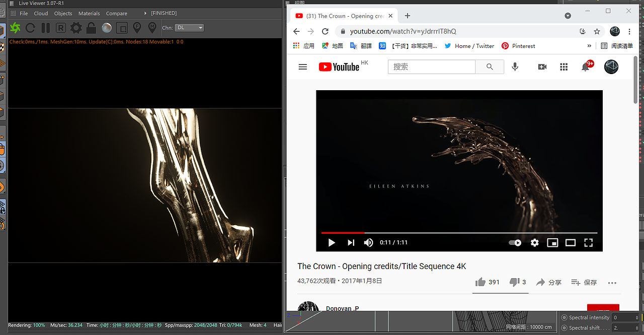Bookmark this page with the star icon

tap(597, 31)
